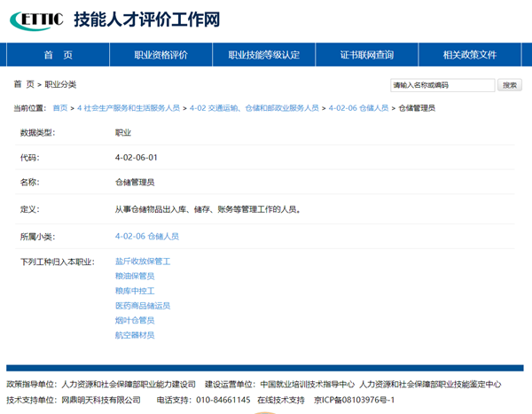The image size is (532, 414).
Task: View the 医药商品储运员 entry
Action: (142, 306)
